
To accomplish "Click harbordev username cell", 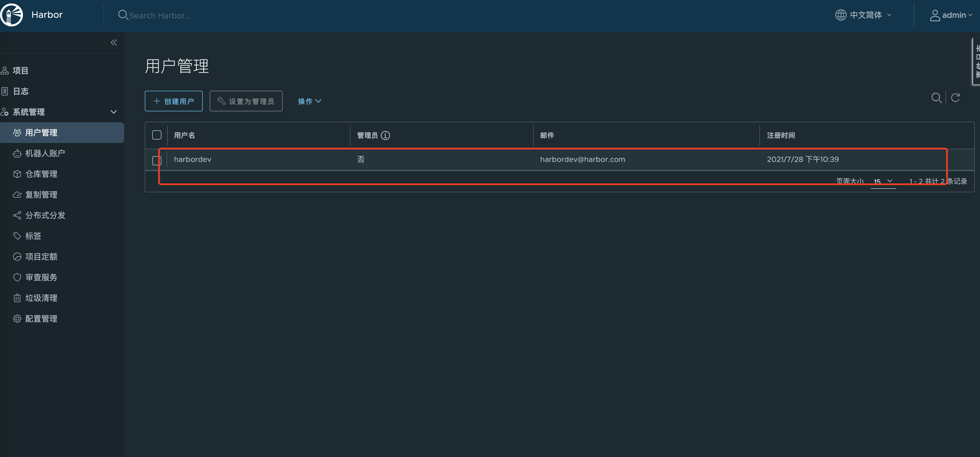I will (192, 159).
